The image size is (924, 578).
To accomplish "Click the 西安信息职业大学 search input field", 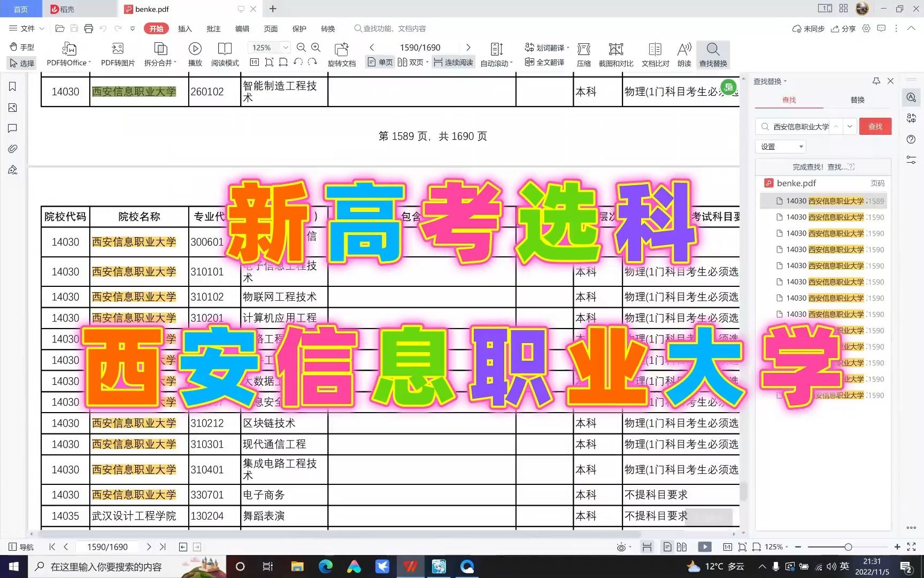I will 800,126.
